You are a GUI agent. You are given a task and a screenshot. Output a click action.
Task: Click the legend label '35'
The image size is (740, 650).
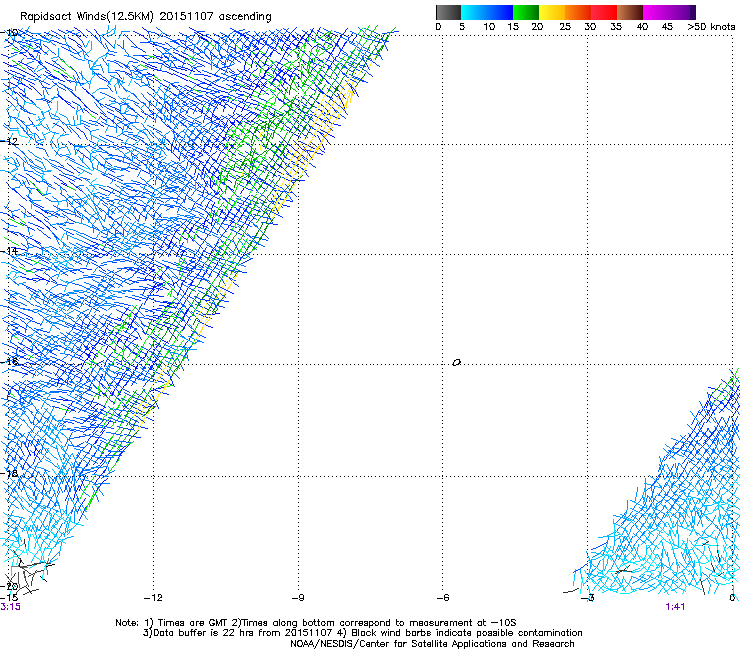[x=616, y=27]
